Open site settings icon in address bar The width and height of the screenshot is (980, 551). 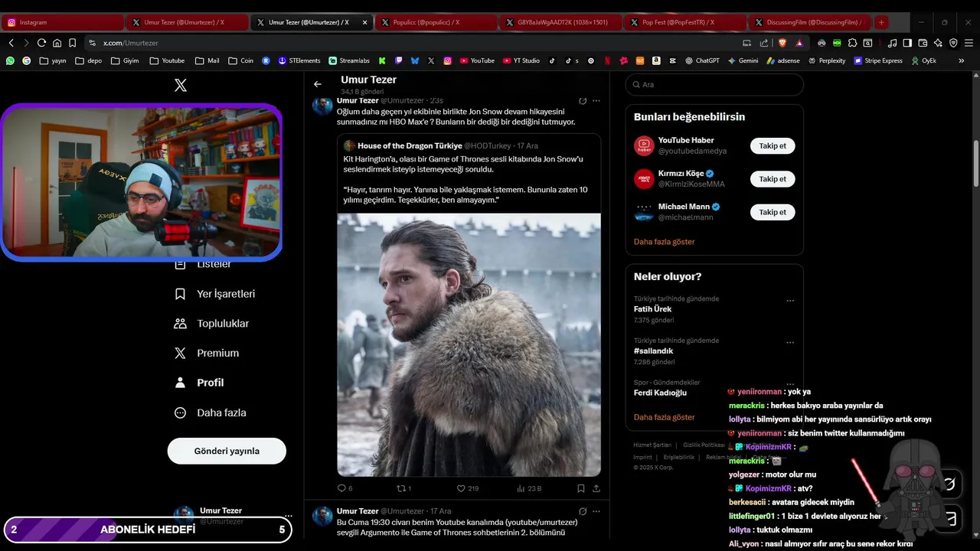[92, 43]
